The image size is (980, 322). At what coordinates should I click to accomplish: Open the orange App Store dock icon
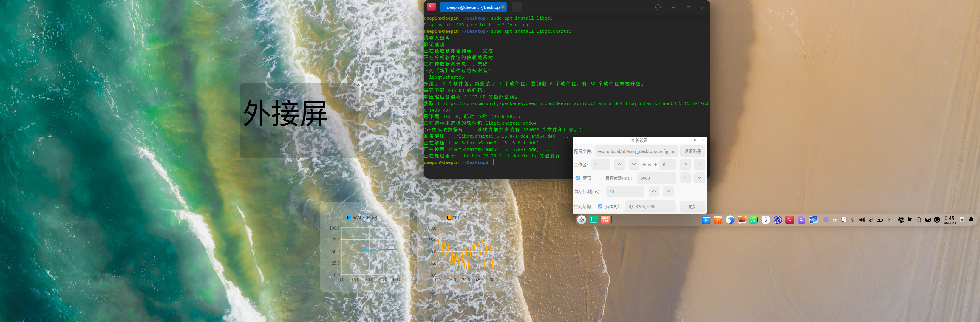click(x=718, y=220)
